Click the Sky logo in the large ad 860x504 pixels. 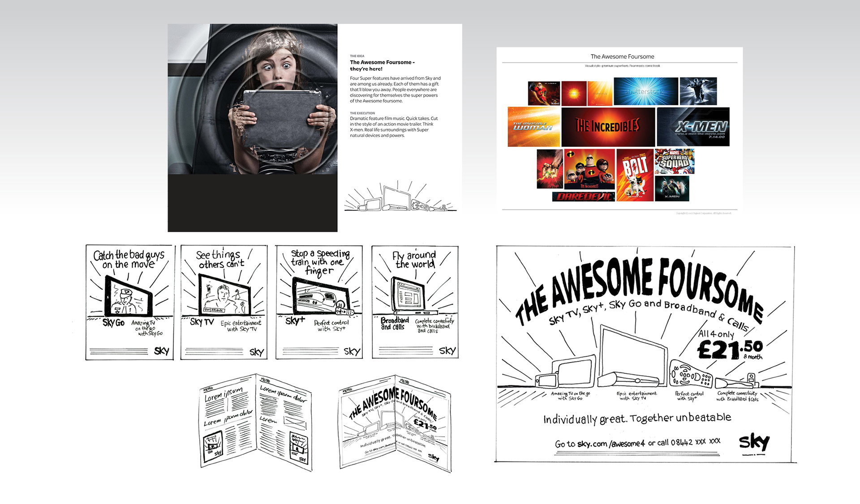pos(754,443)
